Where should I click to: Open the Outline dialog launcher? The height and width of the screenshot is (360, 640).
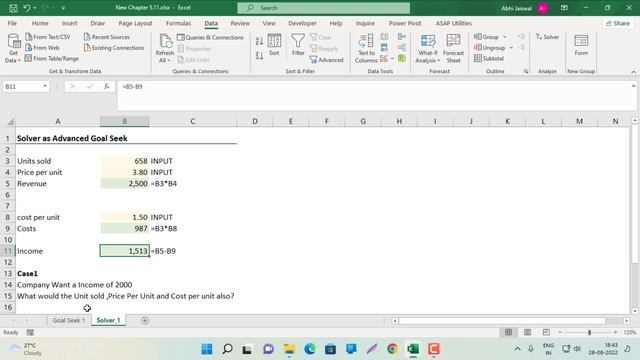pos(526,71)
